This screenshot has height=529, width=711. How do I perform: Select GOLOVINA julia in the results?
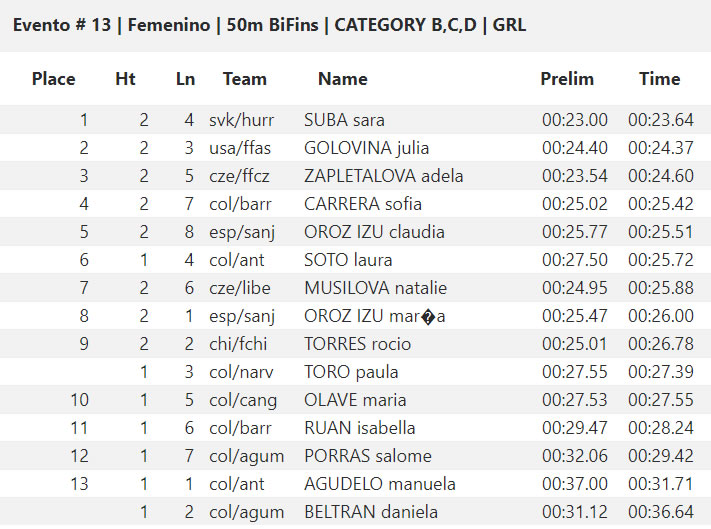366,148
